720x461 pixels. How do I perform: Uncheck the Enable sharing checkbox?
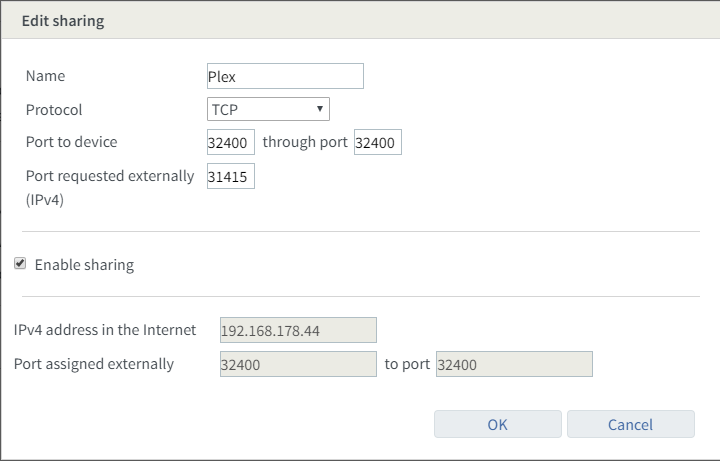[x=20, y=264]
